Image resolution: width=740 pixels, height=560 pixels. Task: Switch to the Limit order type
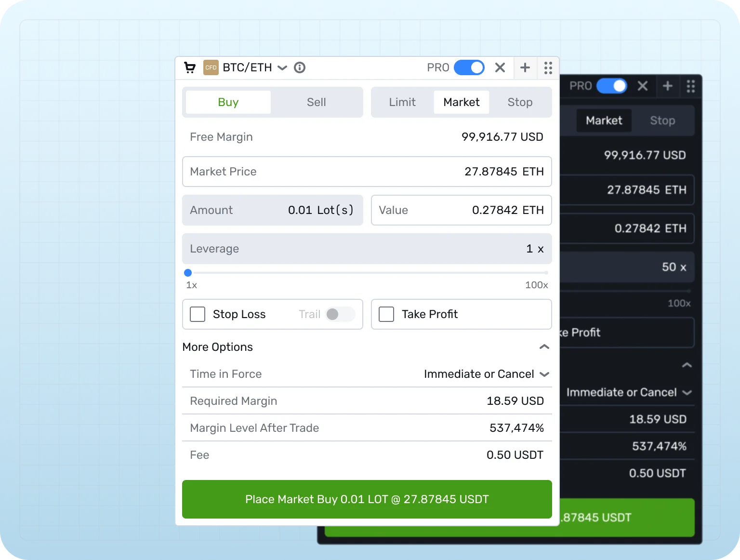coord(402,102)
